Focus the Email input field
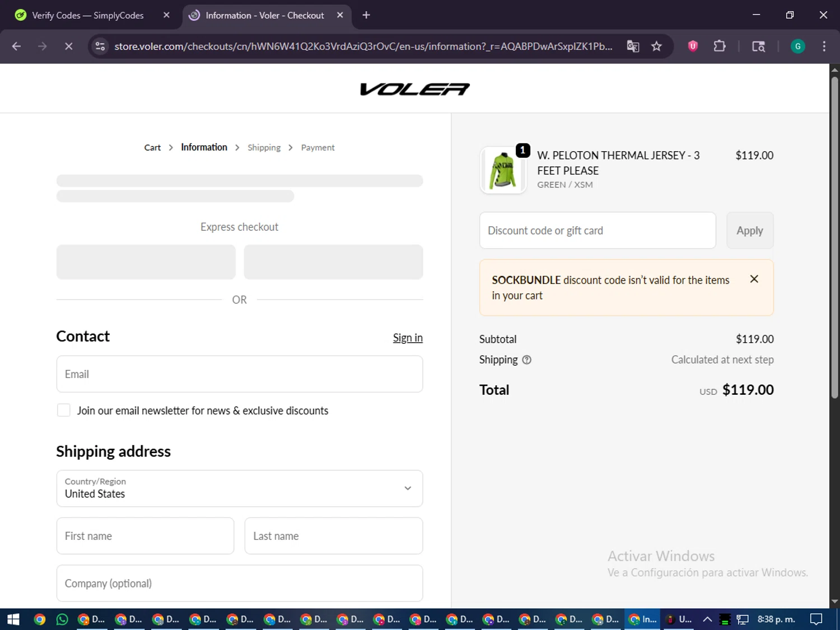 point(240,374)
